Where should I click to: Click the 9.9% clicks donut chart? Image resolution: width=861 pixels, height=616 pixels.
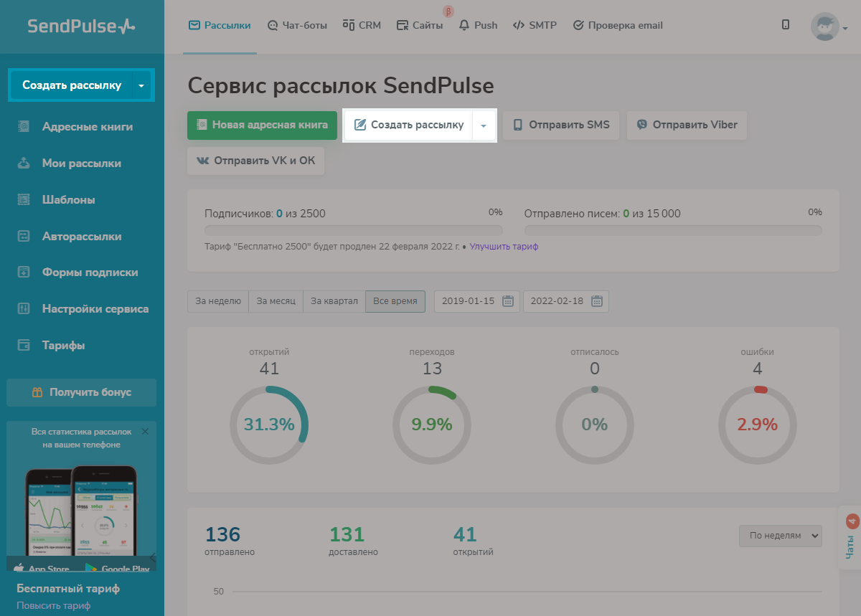tap(432, 425)
